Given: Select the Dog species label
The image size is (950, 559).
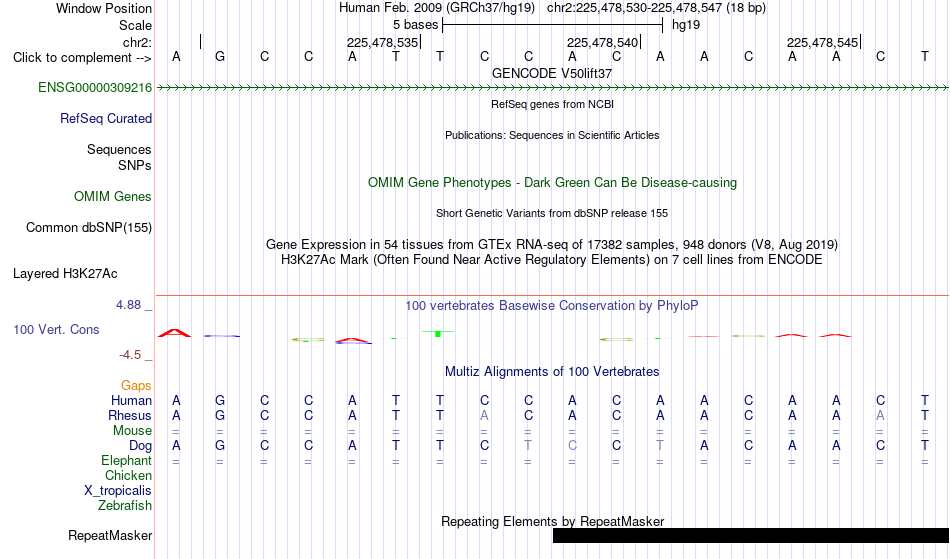Looking at the screenshot, I should pyautogui.click(x=141, y=446).
